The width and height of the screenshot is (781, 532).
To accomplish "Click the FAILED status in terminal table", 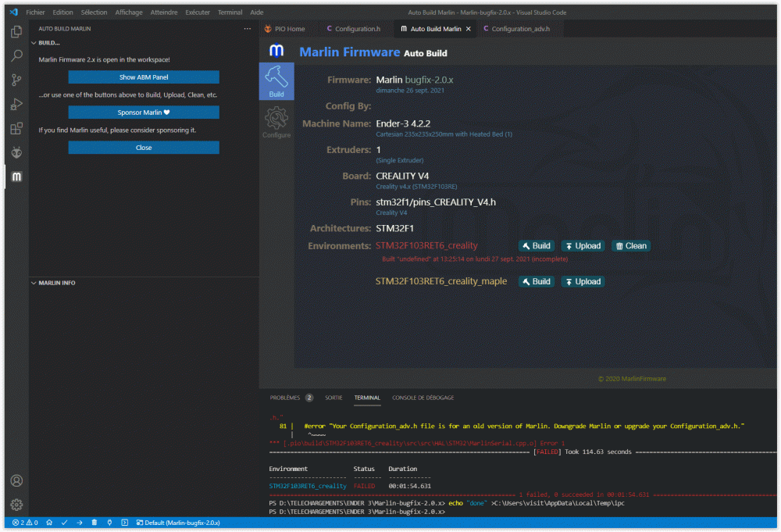I will 364,486.
